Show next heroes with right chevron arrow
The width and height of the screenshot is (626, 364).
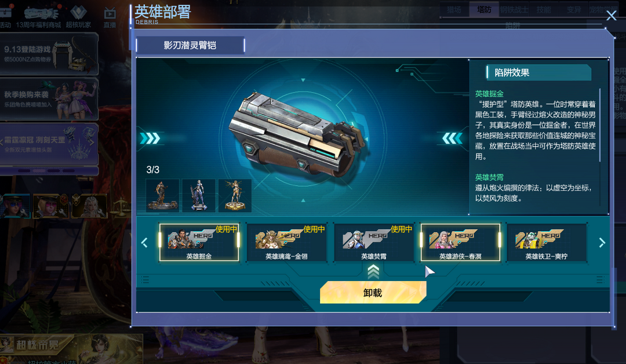point(602,243)
